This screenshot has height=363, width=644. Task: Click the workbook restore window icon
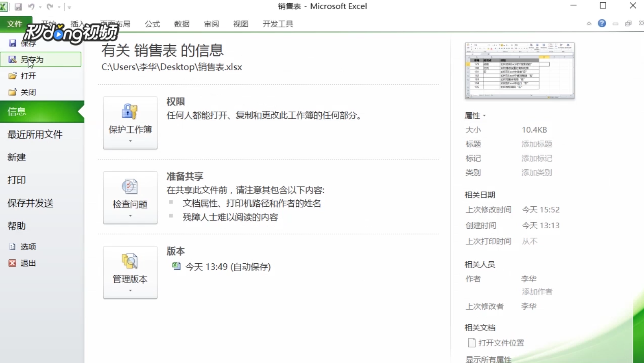[629, 24]
